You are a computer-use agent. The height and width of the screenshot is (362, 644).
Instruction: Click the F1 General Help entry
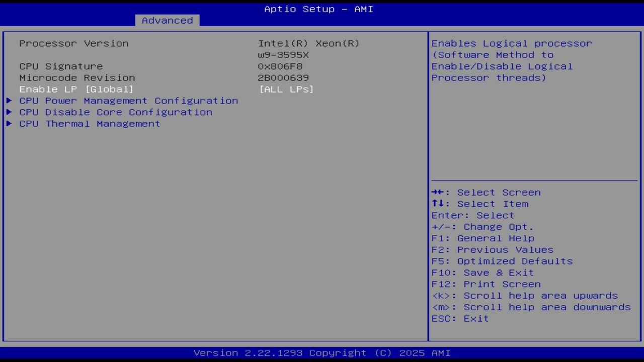[482, 238]
